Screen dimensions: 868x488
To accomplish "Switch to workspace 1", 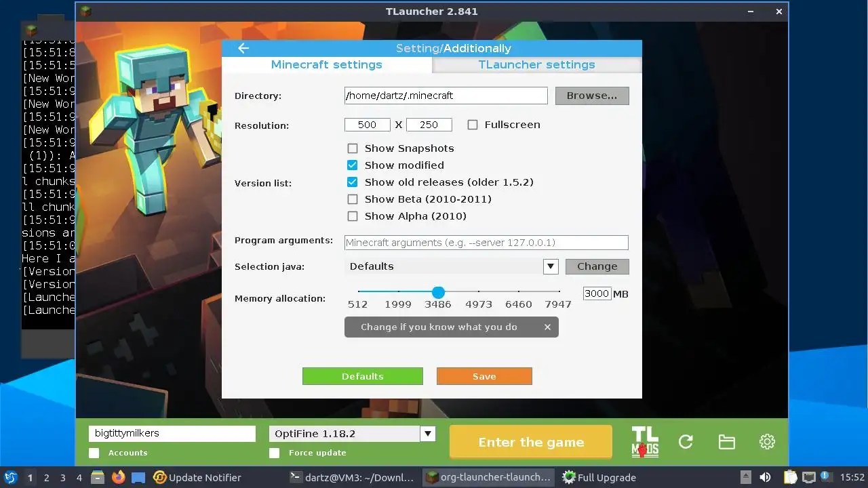I will tap(30, 477).
